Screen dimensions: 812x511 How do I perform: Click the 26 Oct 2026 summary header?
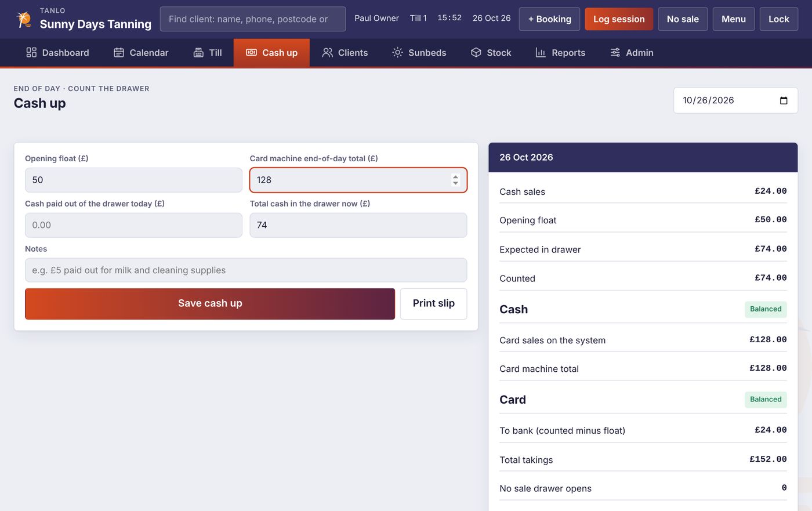click(643, 157)
